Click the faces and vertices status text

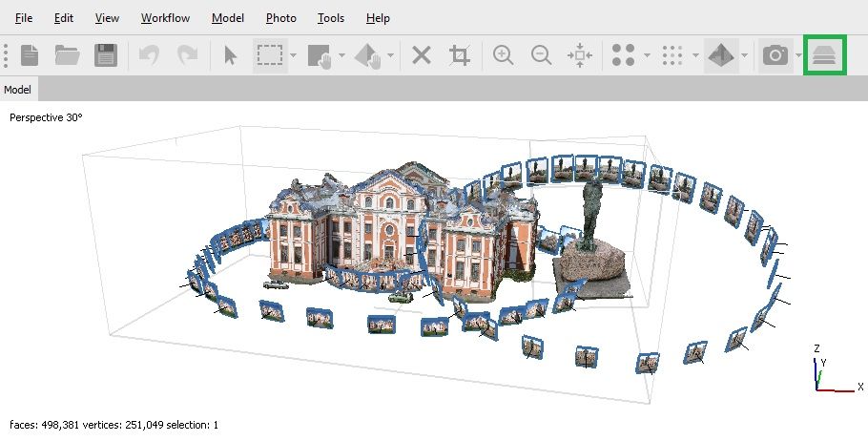(x=114, y=425)
